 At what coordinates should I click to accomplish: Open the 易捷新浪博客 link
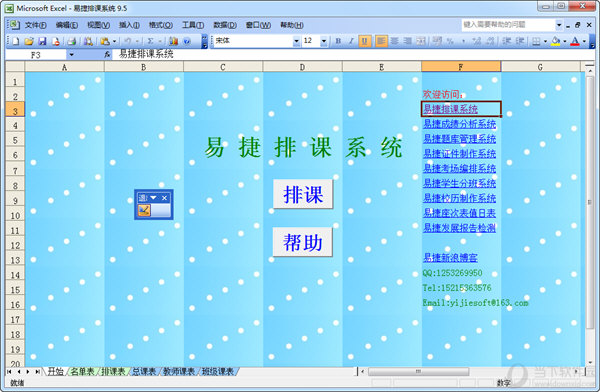(450, 258)
